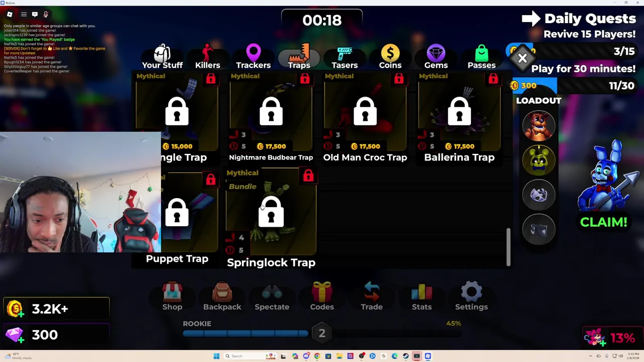The image size is (644, 362).
Task: Expand the system tray hidden icons chevron
Action: (591, 356)
